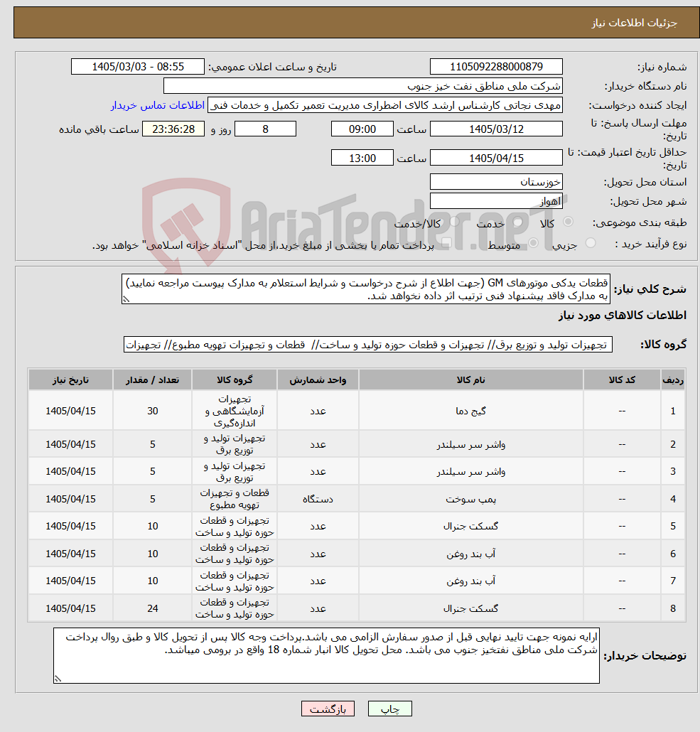Click the اطلاعات کالاهای مورد نیاز heading

(623, 316)
